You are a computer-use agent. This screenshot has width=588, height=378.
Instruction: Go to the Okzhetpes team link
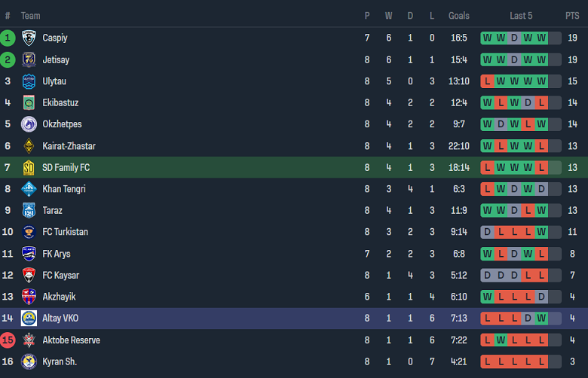pyautogui.click(x=62, y=124)
